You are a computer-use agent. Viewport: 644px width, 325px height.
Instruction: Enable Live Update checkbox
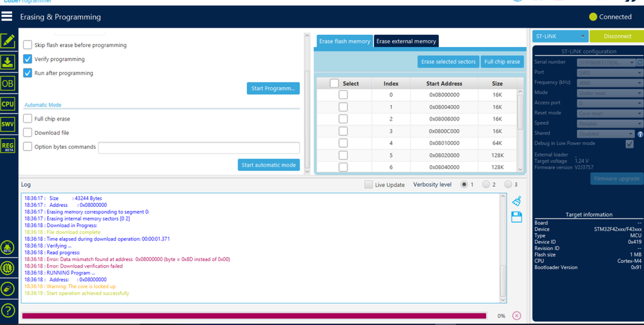coord(369,184)
